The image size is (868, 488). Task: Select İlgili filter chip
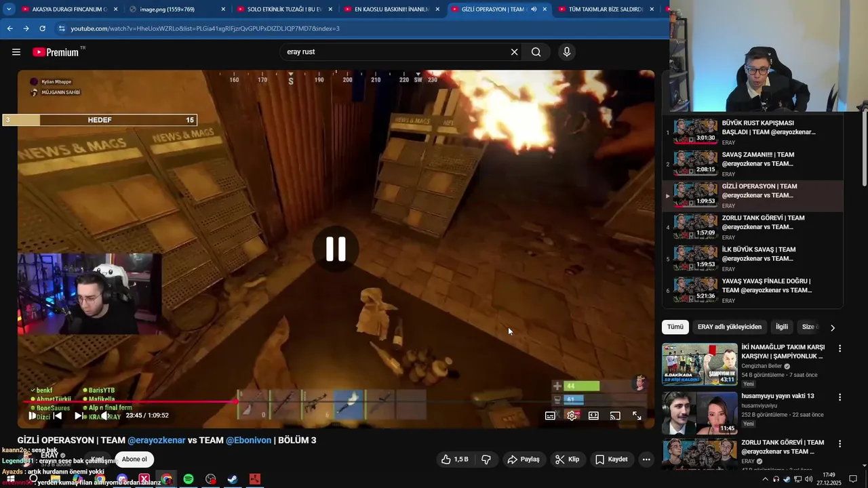(782, 327)
